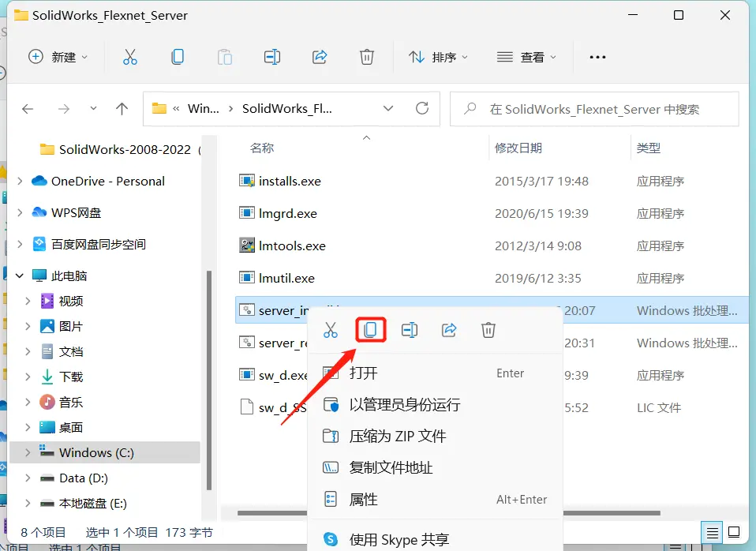Click the Delete trash icon in the top toolbar
The image size is (756, 551).
[366, 57]
